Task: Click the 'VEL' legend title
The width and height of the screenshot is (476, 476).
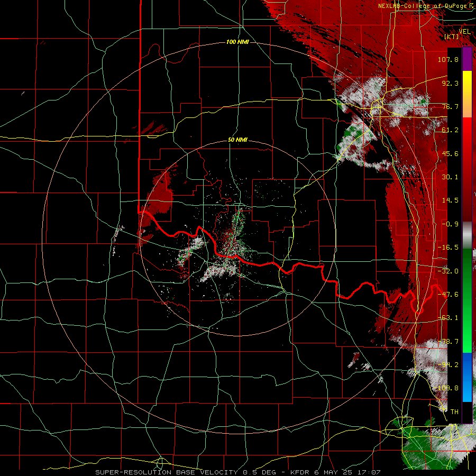Action: (x=464, y=32)
